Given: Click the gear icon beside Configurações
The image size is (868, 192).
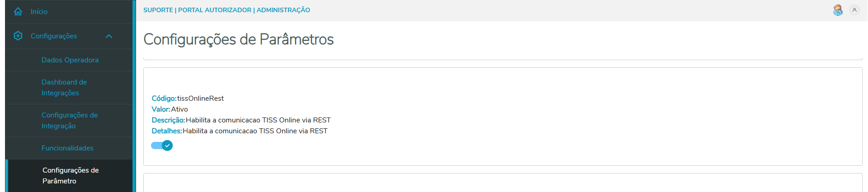Looking at the screenshot, I should [x=18, y=36].
